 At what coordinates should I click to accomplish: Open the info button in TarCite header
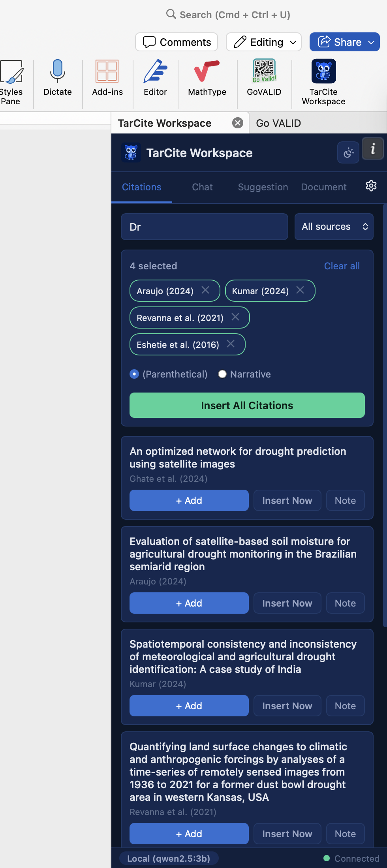[373, 149]
